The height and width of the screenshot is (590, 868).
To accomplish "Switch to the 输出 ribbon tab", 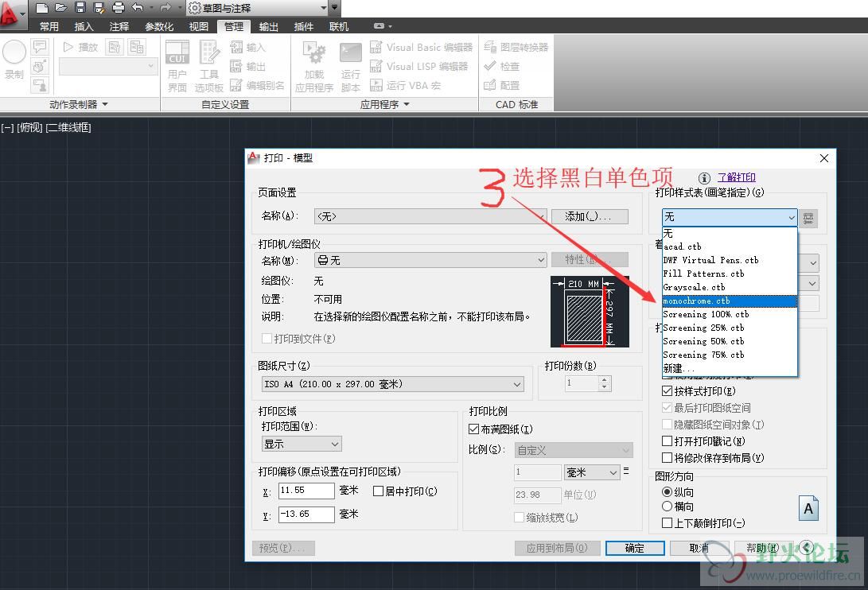I will point(268,26).
